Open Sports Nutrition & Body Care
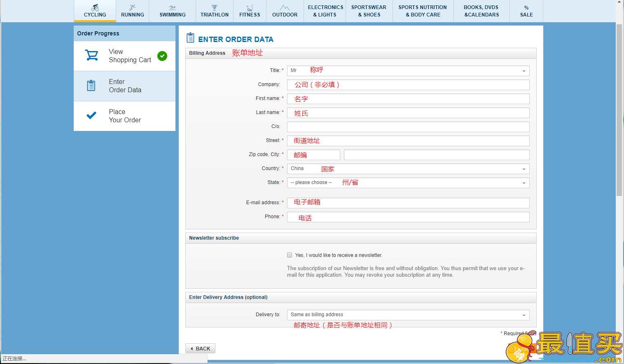The image size is (624, 364). (423, 11)
